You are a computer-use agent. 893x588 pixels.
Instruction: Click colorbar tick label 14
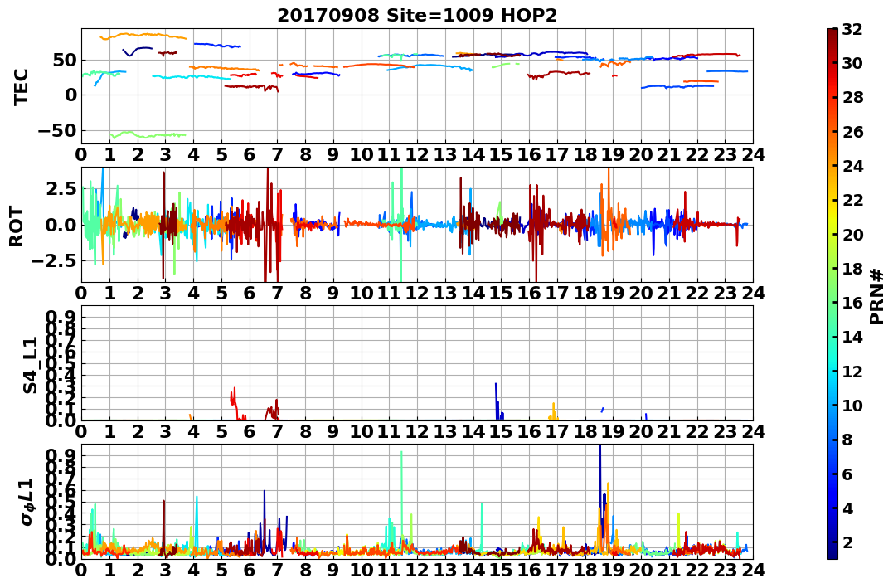click(x=852, y=337)
